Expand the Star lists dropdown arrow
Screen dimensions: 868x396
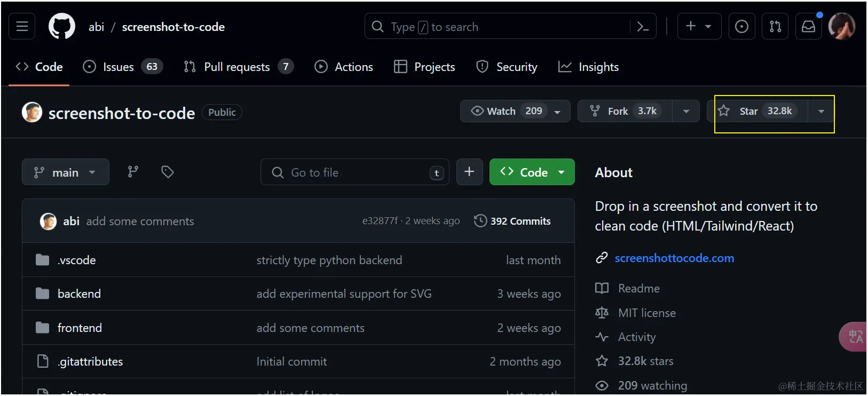(x=821, y=112)
